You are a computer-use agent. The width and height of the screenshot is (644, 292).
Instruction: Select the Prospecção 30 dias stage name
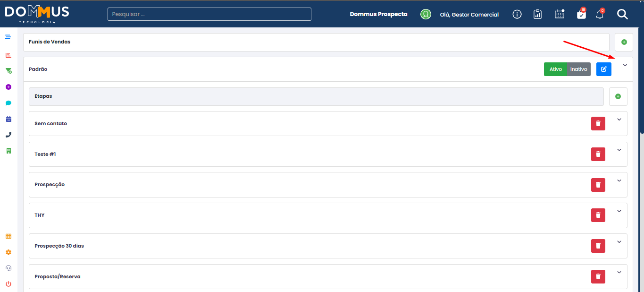coord(59,246)
